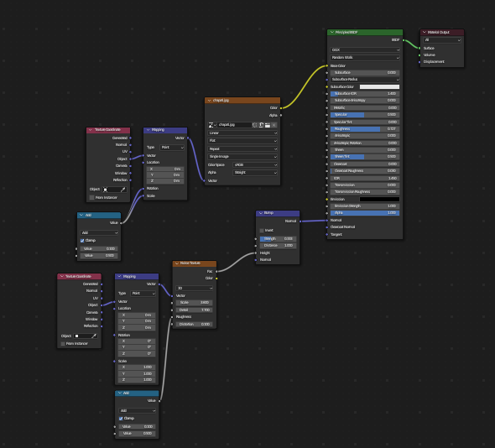Open the Flat projection dropdown
Viewport: 495px width, 448px height.
tap(242, 141)
